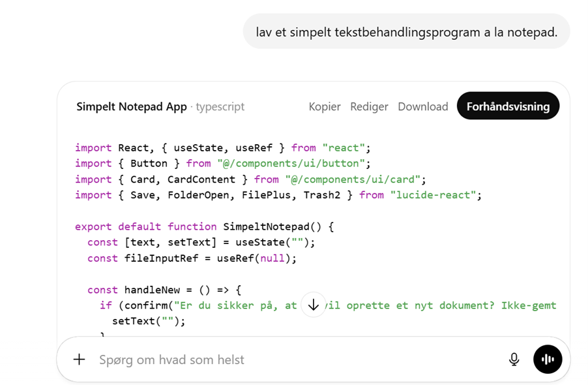Click the "typescript" language label
This screenshot has width=588, height=385.
point(220,106)
